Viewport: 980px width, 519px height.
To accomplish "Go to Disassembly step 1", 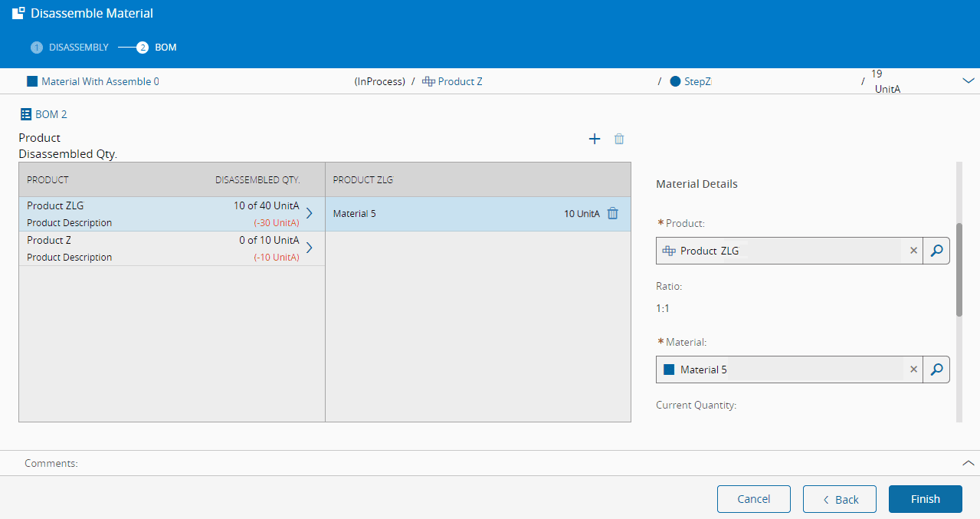I will pos(70,48).
